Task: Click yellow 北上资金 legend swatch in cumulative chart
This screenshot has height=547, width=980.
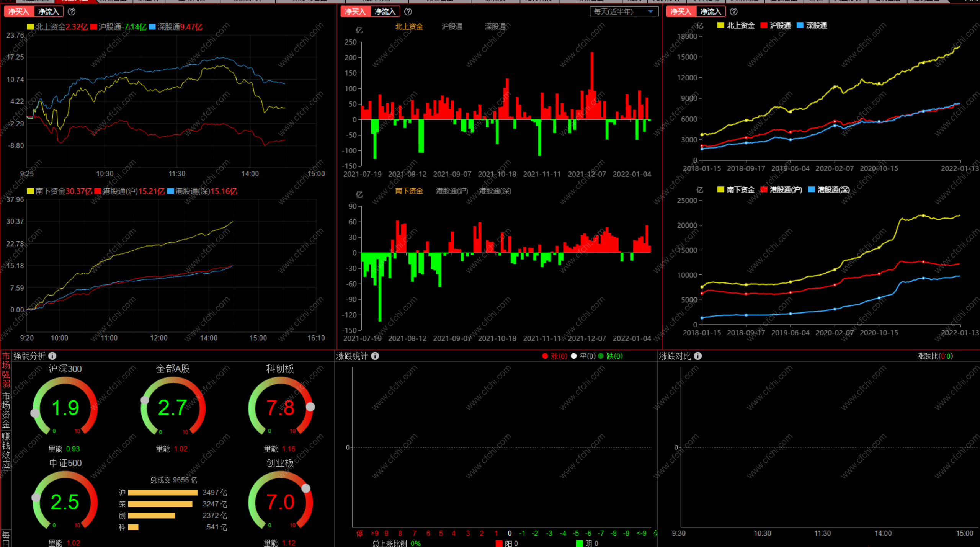Action: 720,26
